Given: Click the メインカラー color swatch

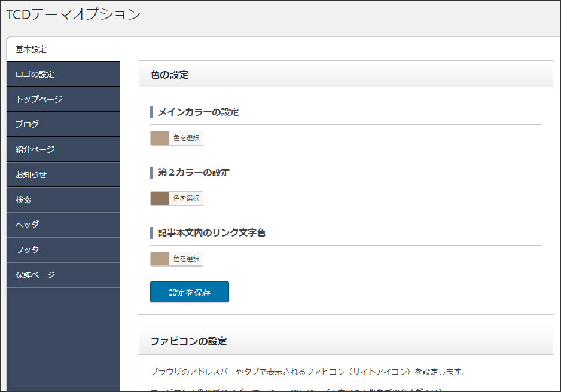Looking at the screenshot, I should 160,139.
